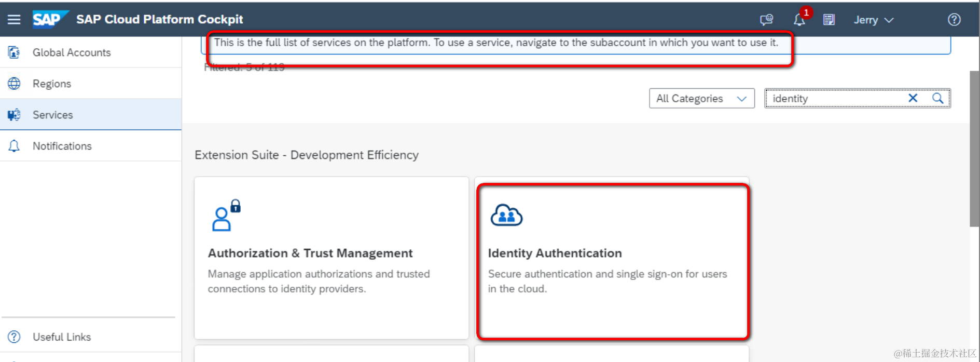Screen dimensions: 980x362
Task: Open the help question mark icon
Action: point(954,20)
